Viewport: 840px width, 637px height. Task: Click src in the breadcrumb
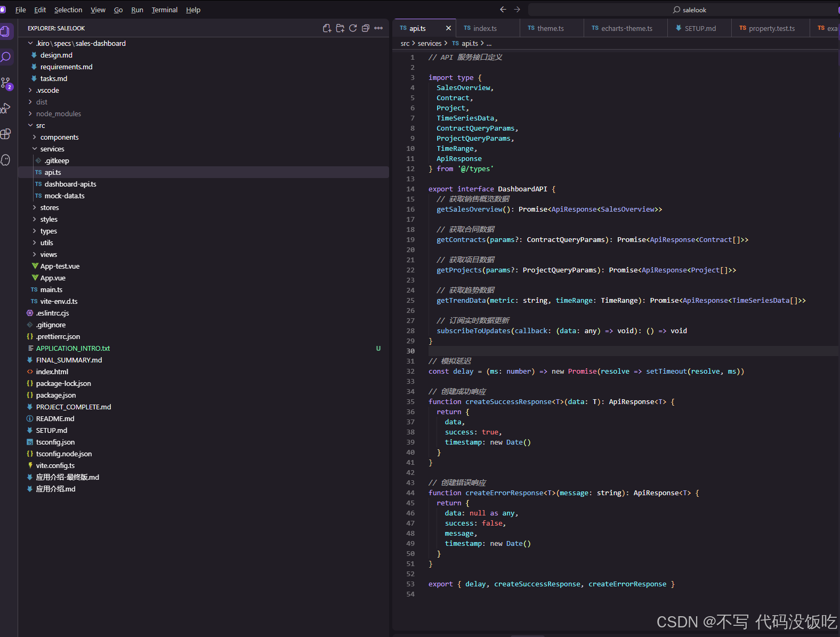tap(405, 43)
